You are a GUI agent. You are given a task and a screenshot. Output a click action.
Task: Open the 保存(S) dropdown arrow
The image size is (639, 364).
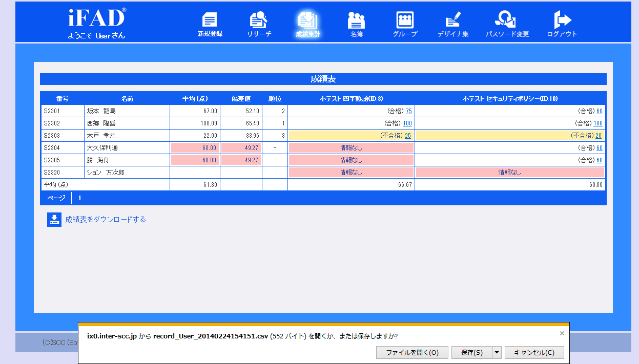(497, 352)
